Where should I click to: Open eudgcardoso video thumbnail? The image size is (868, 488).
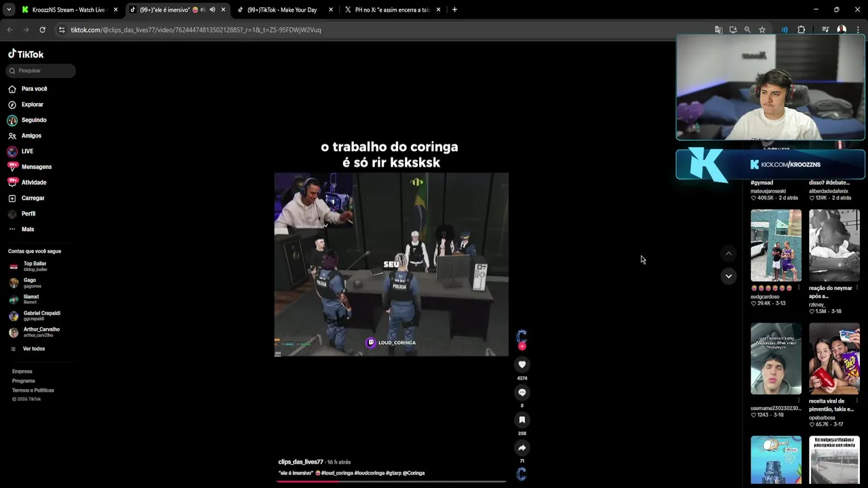[776, 245]
